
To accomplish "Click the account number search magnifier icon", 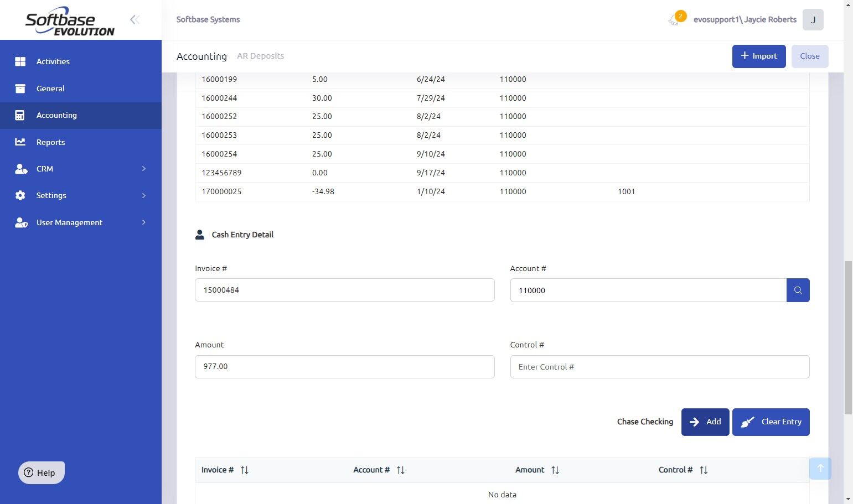I will point(798,290).
